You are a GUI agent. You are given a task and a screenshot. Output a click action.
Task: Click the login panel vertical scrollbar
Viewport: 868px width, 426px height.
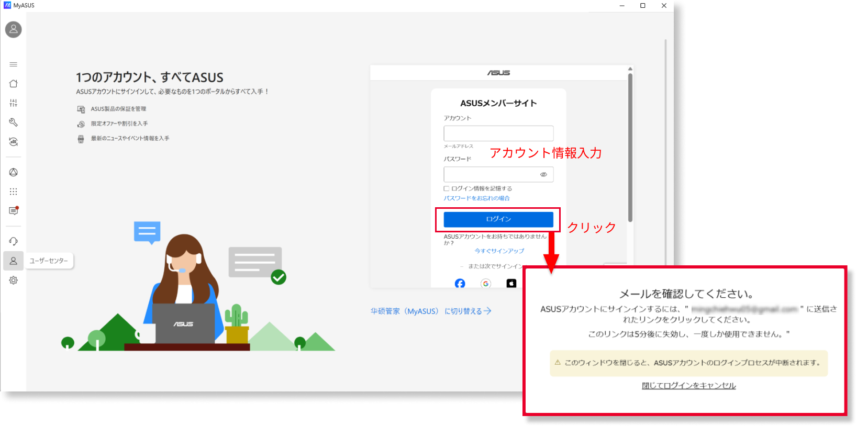(630, 147)
